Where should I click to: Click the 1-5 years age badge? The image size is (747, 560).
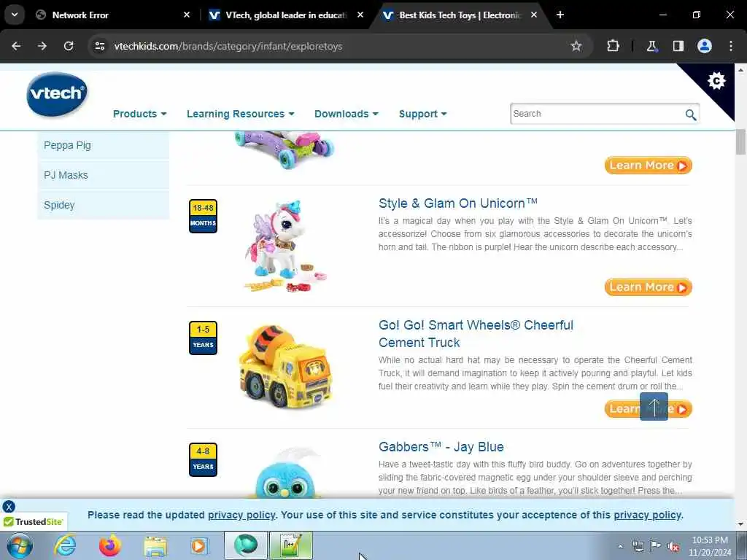tap(203, 338)
